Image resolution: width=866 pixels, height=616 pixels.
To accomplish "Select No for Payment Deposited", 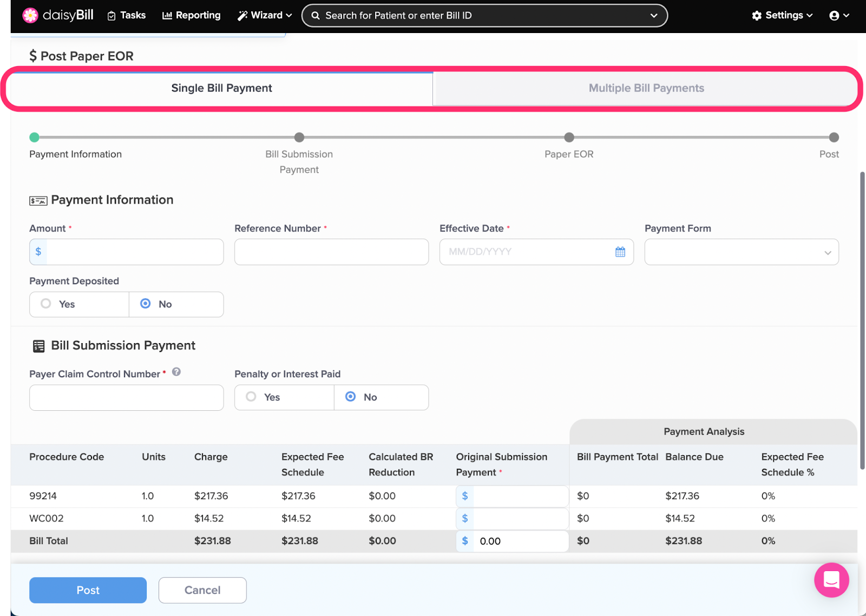I will (x=146, y=304).
